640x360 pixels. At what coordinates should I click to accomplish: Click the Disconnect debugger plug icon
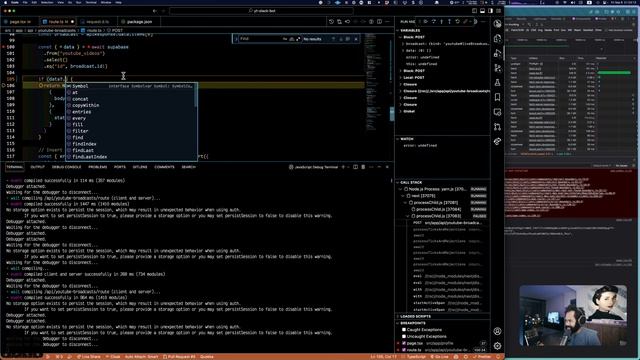(466, 22)
